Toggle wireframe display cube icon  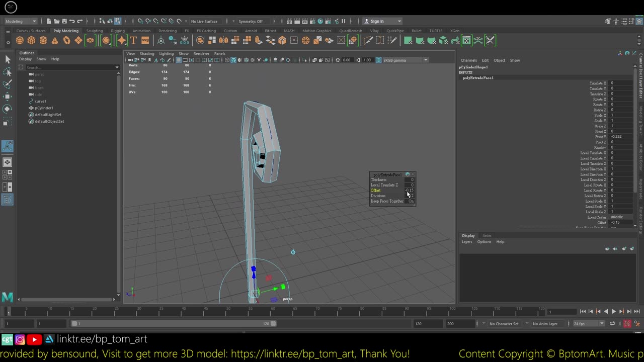click(x=227, y=60)
